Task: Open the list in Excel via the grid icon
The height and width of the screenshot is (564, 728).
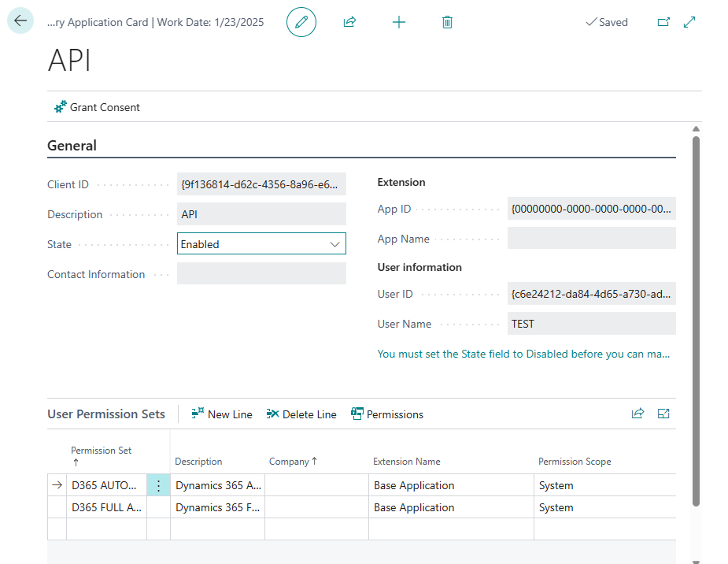Action: pos(663,414)
